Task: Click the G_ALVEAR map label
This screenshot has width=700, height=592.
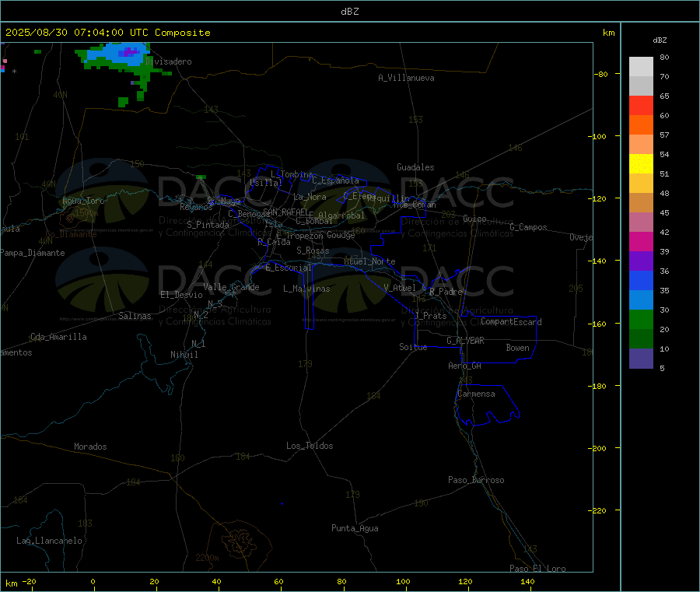Action: click(465, 341)
